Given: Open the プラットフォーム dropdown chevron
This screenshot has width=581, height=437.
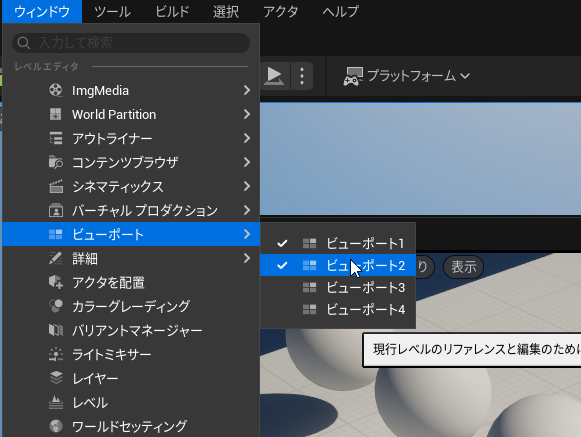Looking at the screenshot, I should click(x=465, y=76).
